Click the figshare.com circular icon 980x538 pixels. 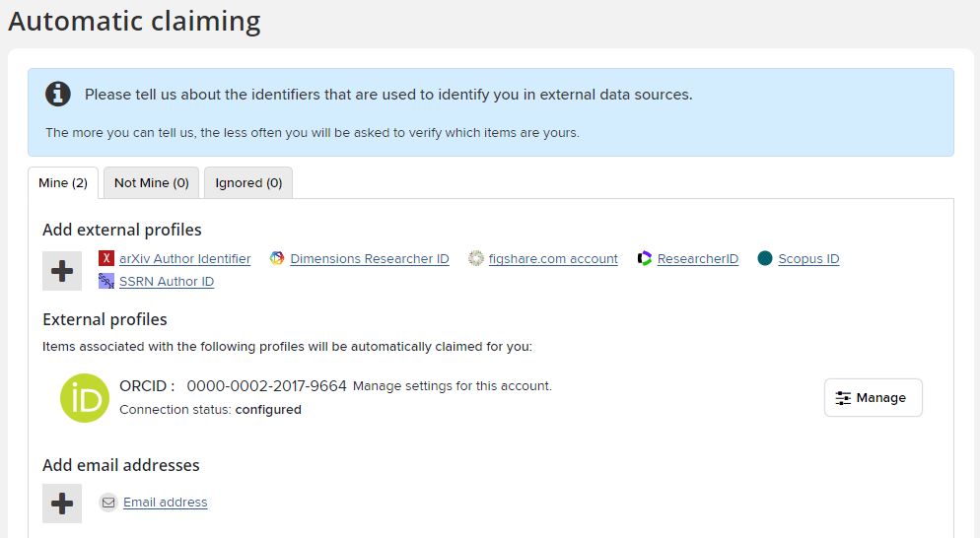point(475,258)
